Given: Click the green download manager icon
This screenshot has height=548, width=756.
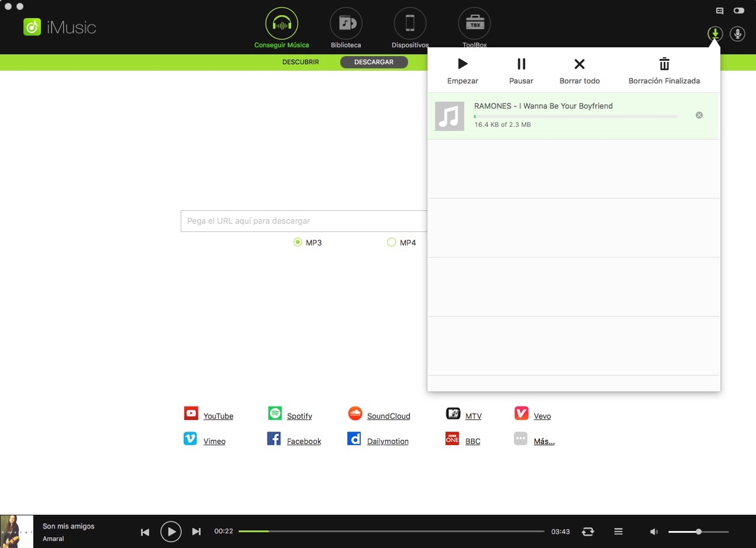Looking at the screenshot, I should tap(715, 34).
